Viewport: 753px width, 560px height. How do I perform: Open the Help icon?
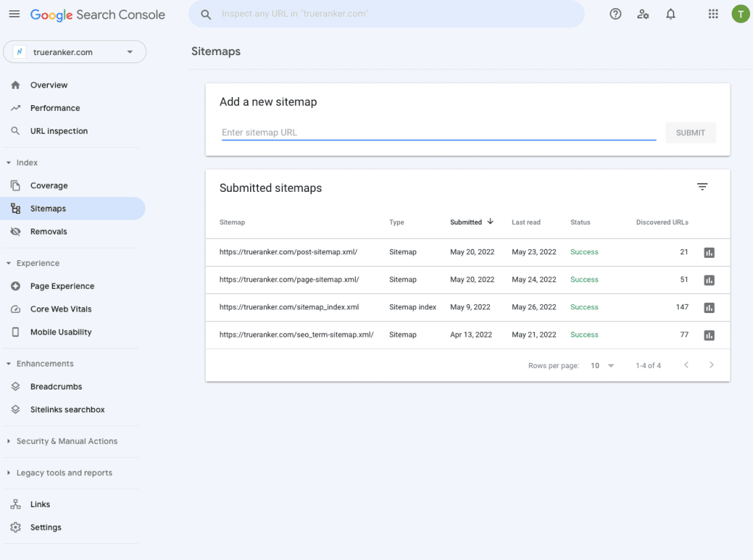pyautogui.click(x=615, y=14)
